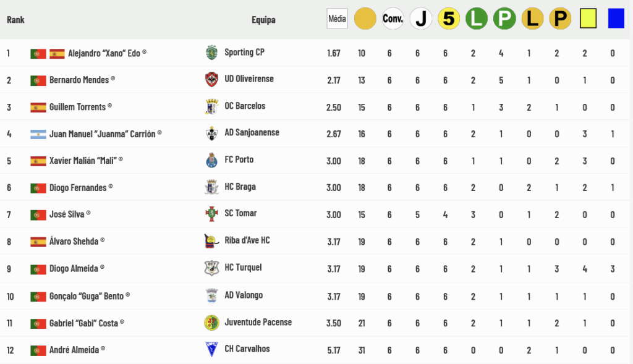Click the Juventude Pacense club crest
The height and width of the screenshot is (364, 633).
(212, 323)
